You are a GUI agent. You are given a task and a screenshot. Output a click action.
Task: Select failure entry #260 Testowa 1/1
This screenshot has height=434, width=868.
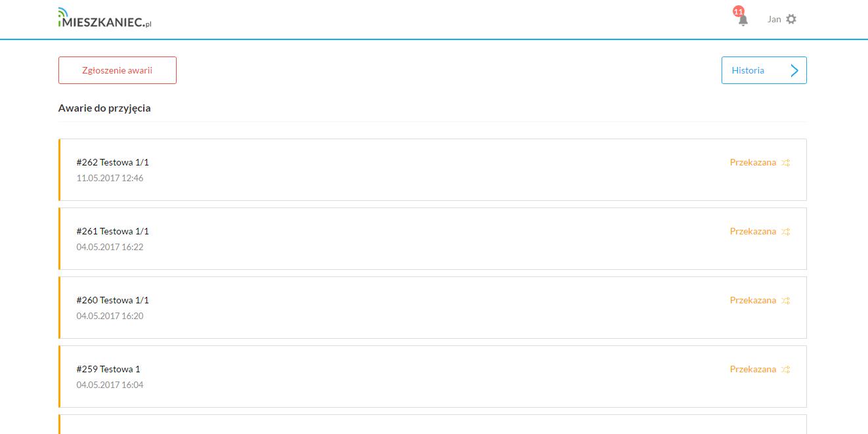(x=113, y=300)
